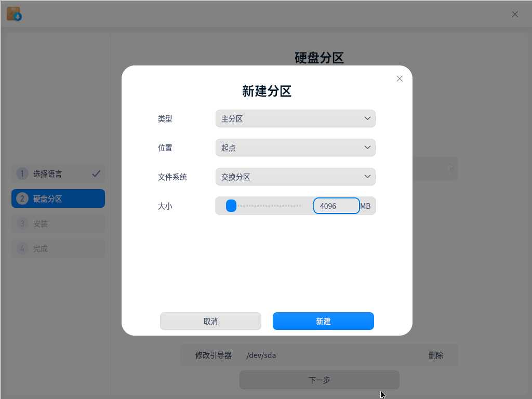
Task: Open the 文件系统 dropdown showing 交换分区
Action: [x=295, y=177]
